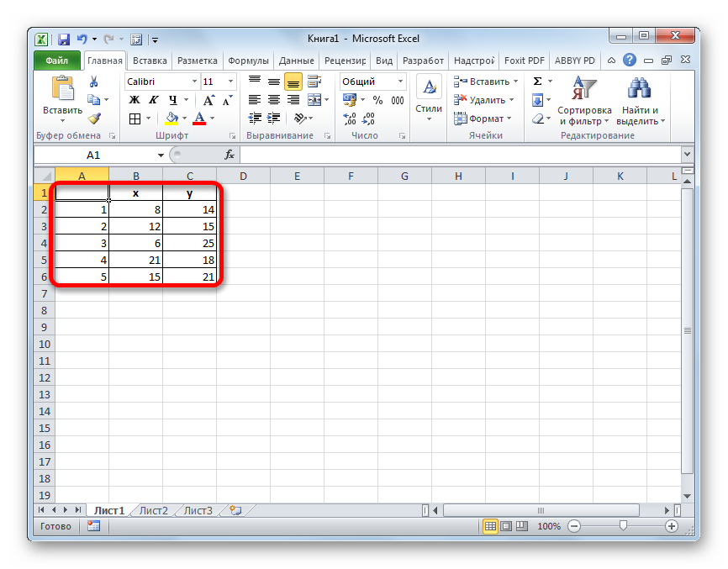Expand the Name Box dropdown arrow

[x=161, y=155]
